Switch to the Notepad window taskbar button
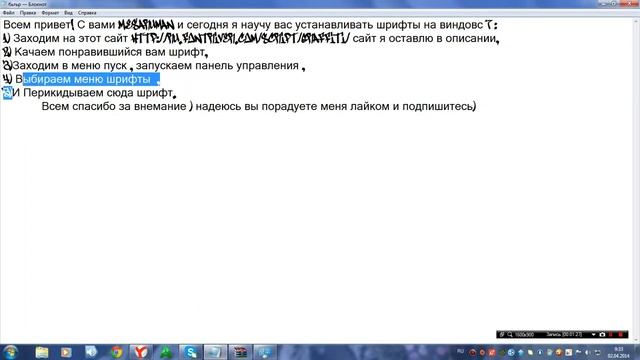The width and height of the screenshot is (640, 360). (215, 352)
